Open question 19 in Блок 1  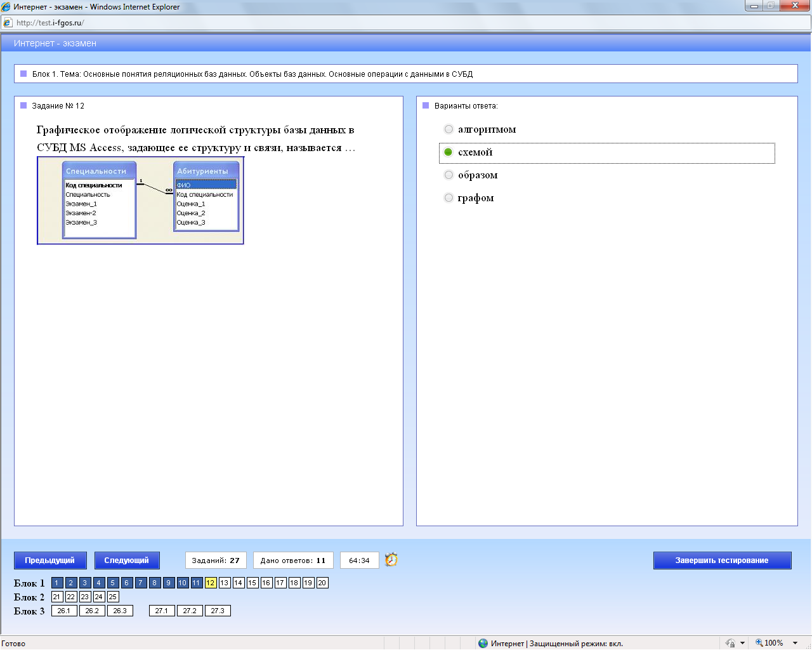[308, 583]
